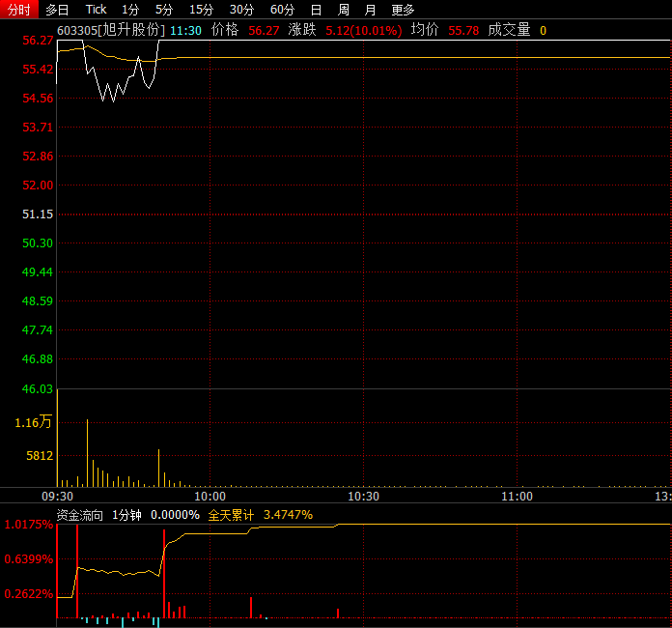This screenshot has height=628, width=672.
Task: Click the 47.74 price axis label
Action: pyautogui.click(x=38, y=329)
